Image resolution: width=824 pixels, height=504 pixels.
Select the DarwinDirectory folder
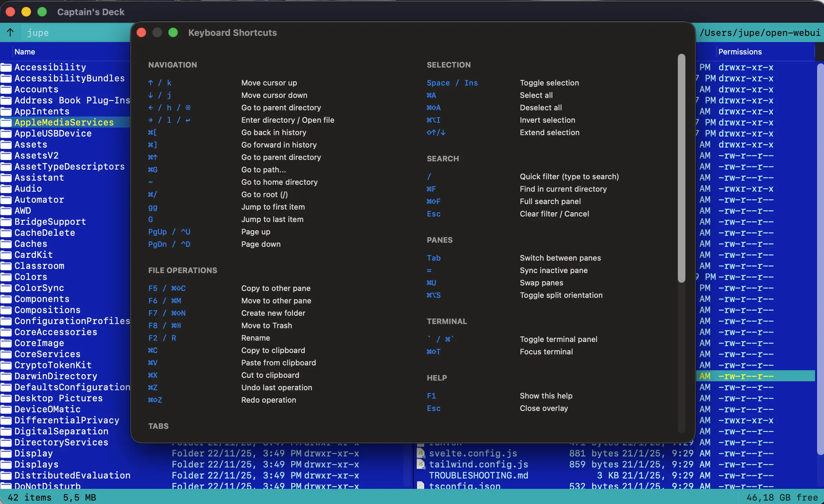click(56, 376)
